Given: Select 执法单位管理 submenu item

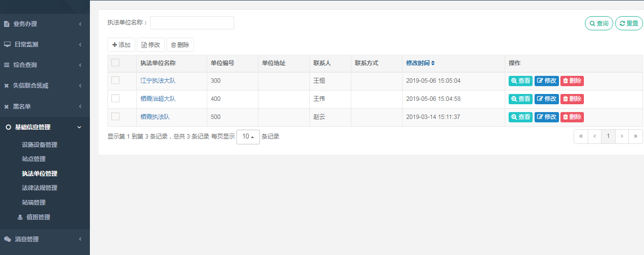Looking at the screenshot, I should point(40,174).
